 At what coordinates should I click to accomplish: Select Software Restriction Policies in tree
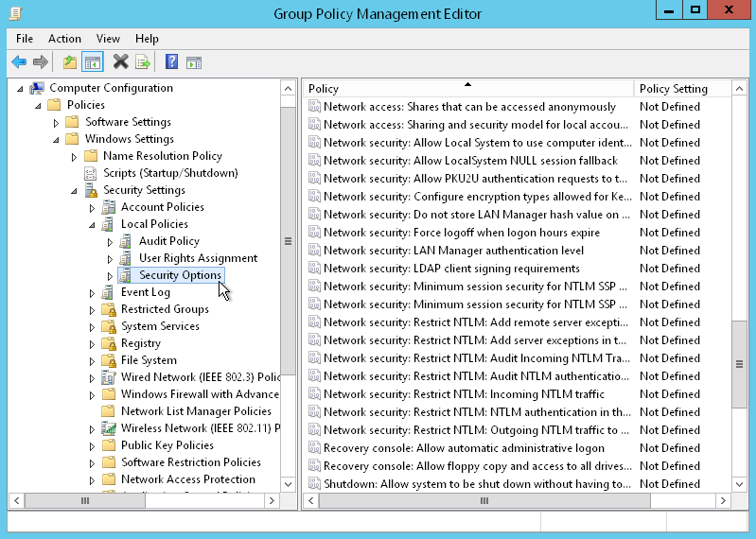pos(191,462)
